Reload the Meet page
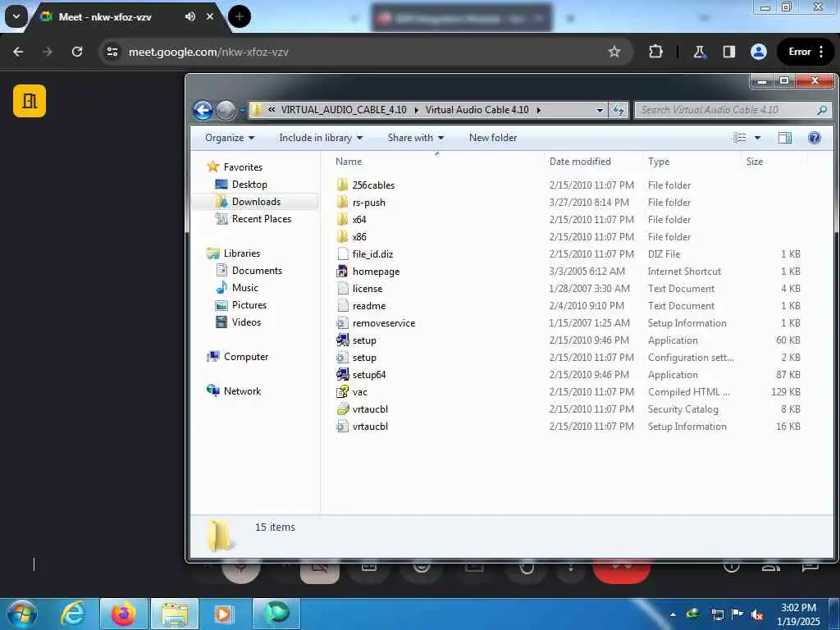Viewport: 840px width, 630px height. coord(78,52)
